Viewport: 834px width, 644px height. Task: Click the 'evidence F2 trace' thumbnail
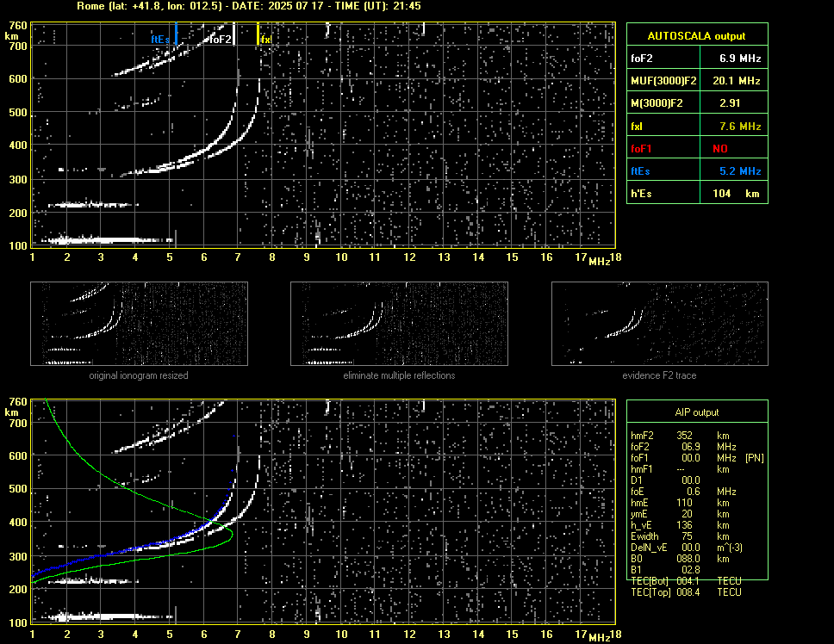tap(660, 324)
